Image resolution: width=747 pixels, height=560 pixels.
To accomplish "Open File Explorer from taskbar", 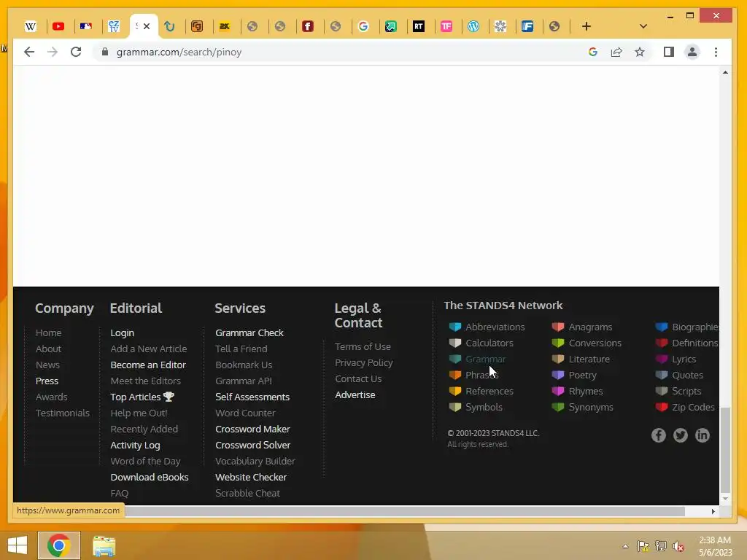I will click(104, 545).
